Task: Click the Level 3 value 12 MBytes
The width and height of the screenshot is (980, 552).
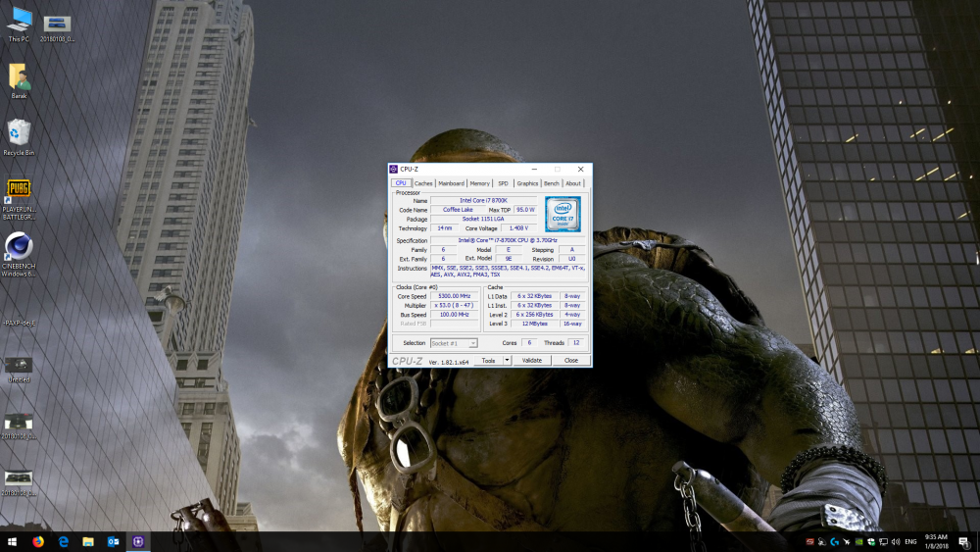Action: click(534, 324)
